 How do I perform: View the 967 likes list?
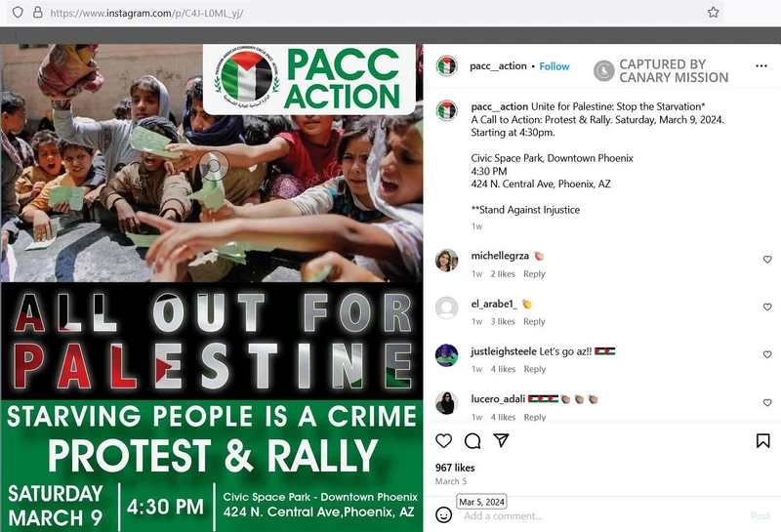coord(455,468)
